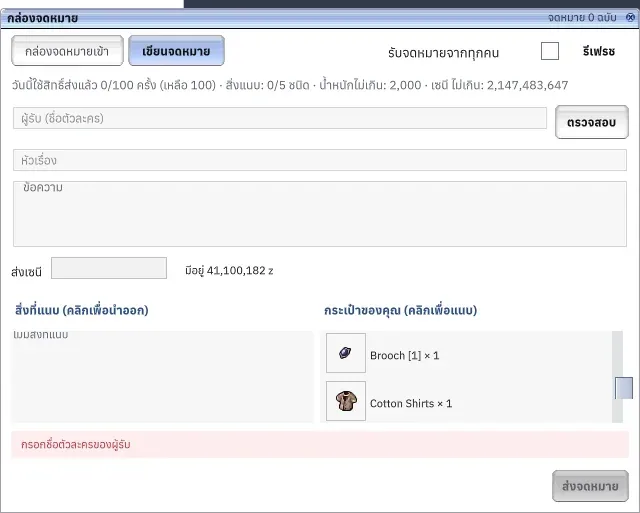Viewport: 640px width, 513px height.
Task: Click the กระเป๋าของคุณ inventory heading
Action: (400, 310)
